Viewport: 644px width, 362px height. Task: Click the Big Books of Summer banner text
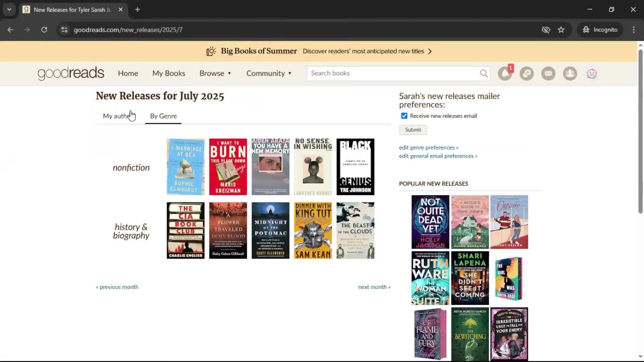pyautogui.click(x=259, y=51)
